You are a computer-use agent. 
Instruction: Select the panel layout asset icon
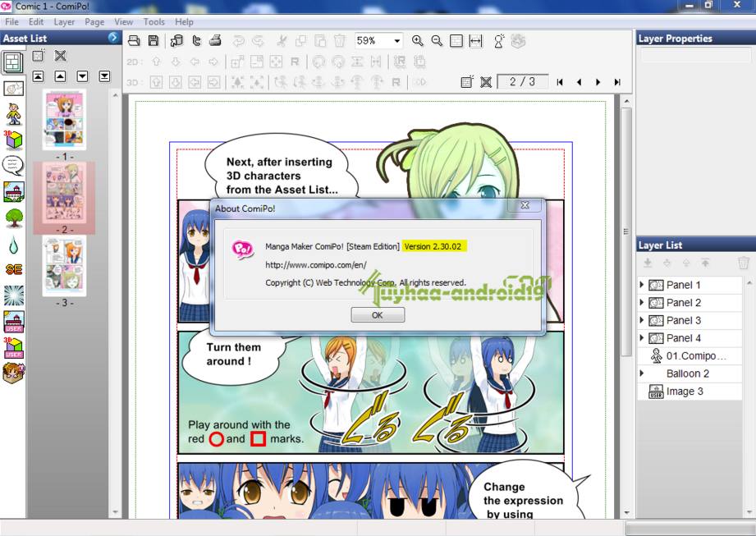click(12, 62)
